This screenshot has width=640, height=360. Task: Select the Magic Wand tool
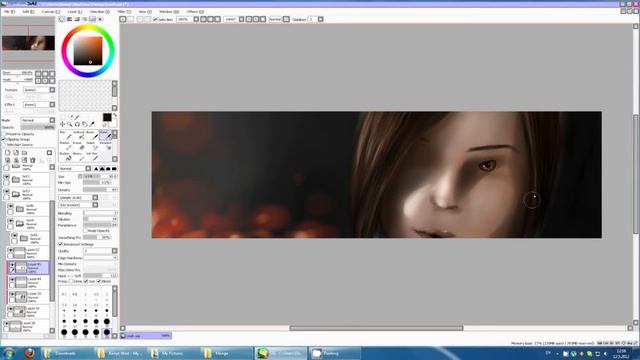click(77, 117)
